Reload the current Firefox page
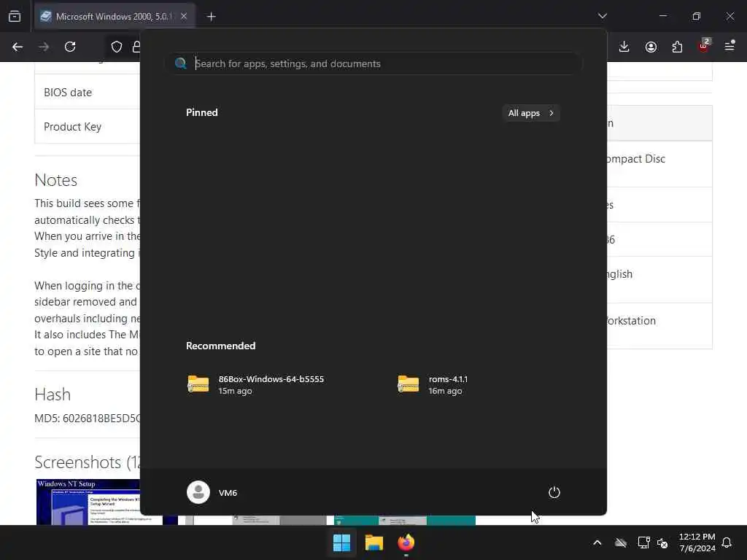 (x=70, y=47)
